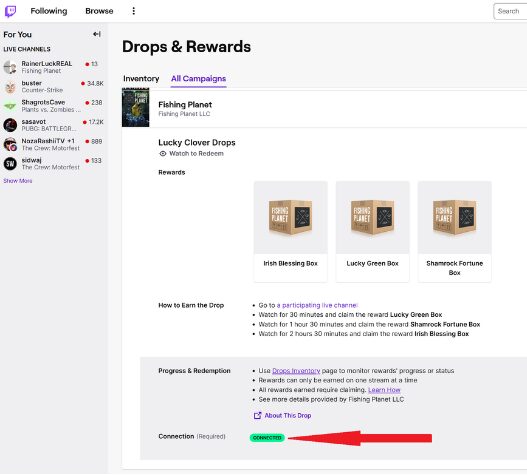Viewport: 527px width, 475px height.
Task: Click the Connection (Required) label
Action: point(192,436)
